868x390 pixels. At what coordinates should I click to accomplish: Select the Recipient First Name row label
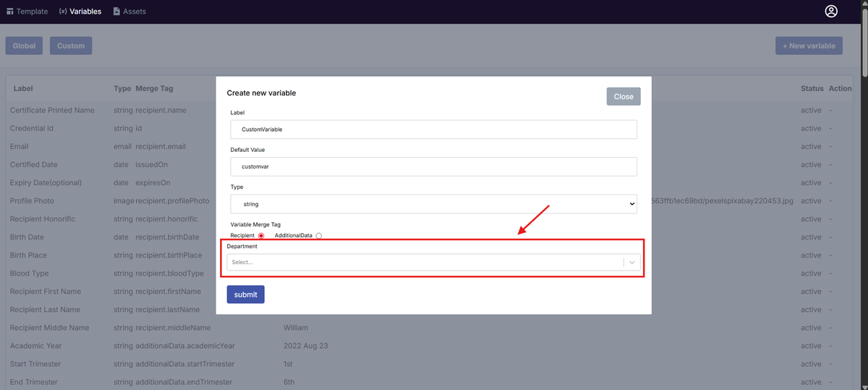46,292
